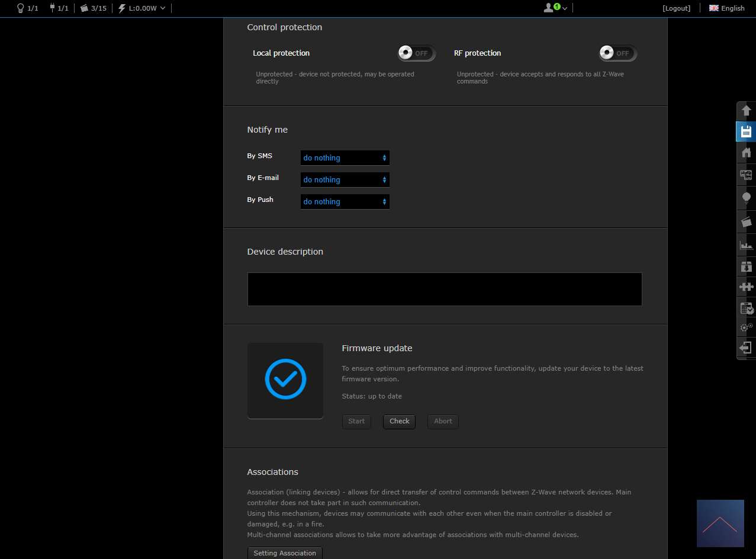756x559 pixels.
Task: Click the puzzle piece plugins icon
Action: 746,287
